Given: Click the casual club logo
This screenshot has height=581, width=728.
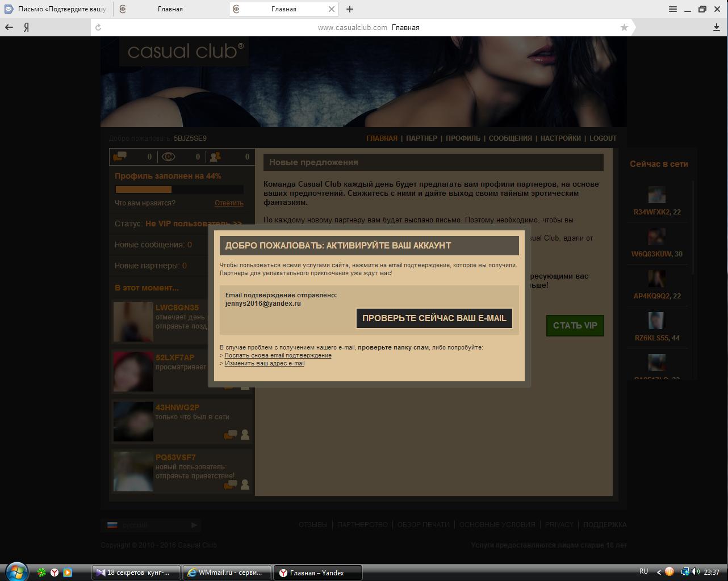Looking at the screenshot, I should tap(185, 51).
